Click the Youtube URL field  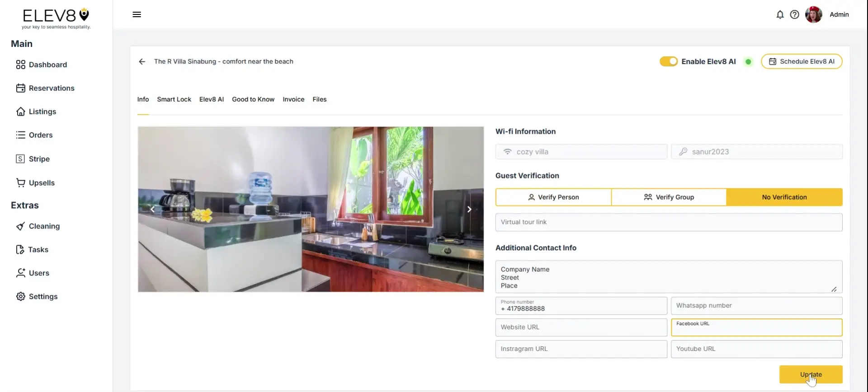tap(756, 349)
